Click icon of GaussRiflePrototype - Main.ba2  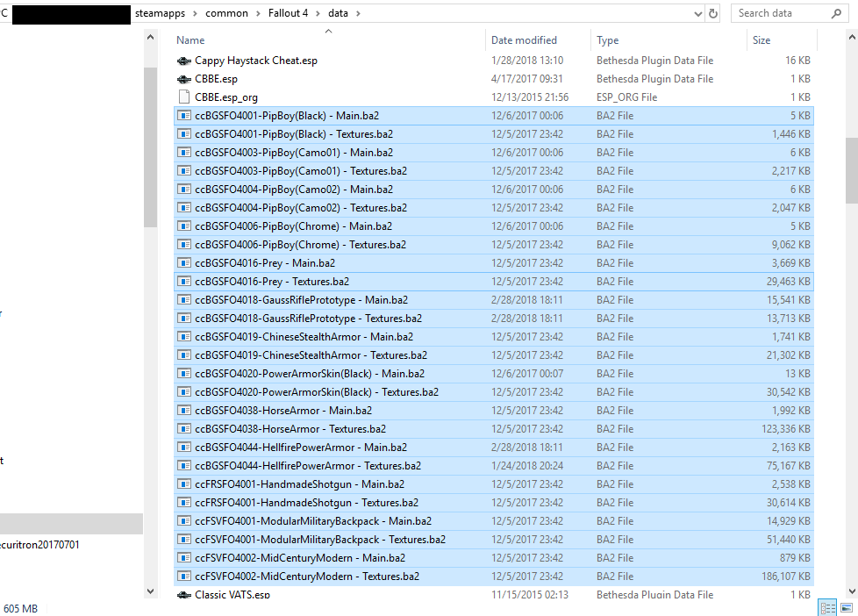pos(184,300)
